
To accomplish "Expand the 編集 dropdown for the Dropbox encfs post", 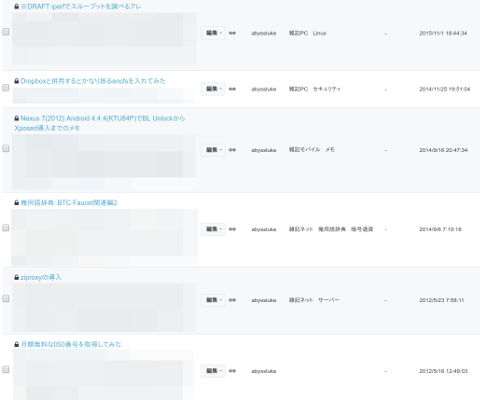I will point(213,89).
